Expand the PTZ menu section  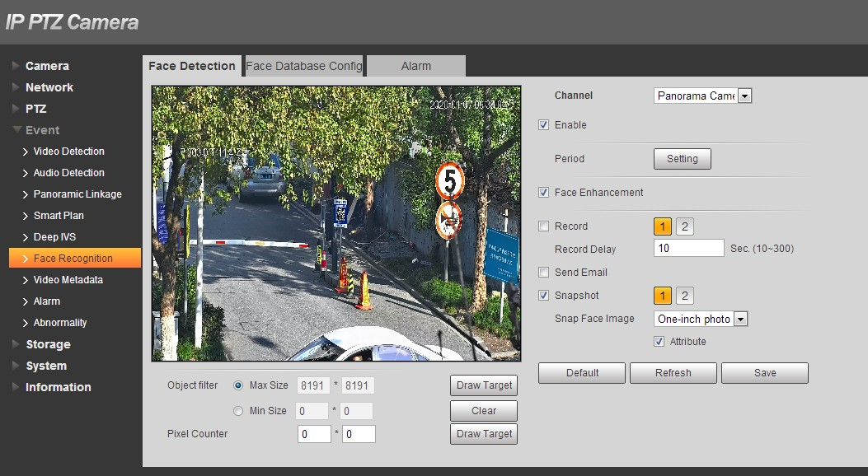pyautogui.click(x=36, y=109)
